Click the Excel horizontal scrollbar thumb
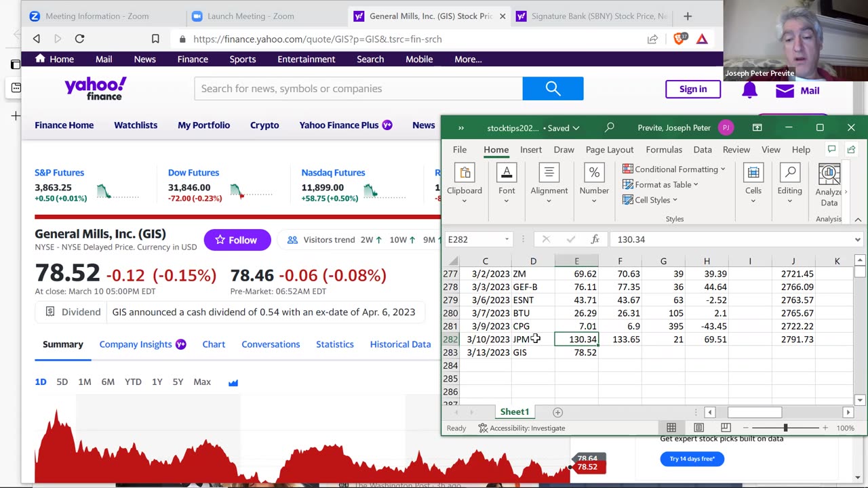This screenshot has width=868, height=488. [x=755, y=412]
